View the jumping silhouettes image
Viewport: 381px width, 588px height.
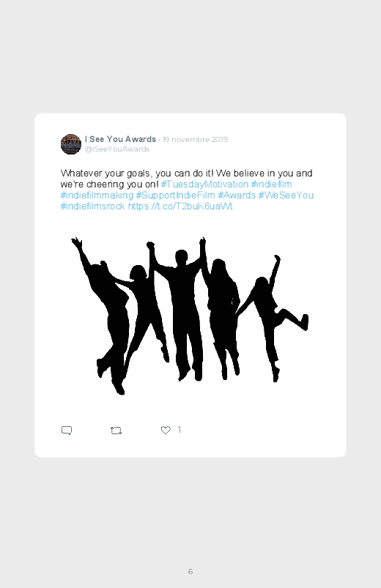[x=190, y=316]
